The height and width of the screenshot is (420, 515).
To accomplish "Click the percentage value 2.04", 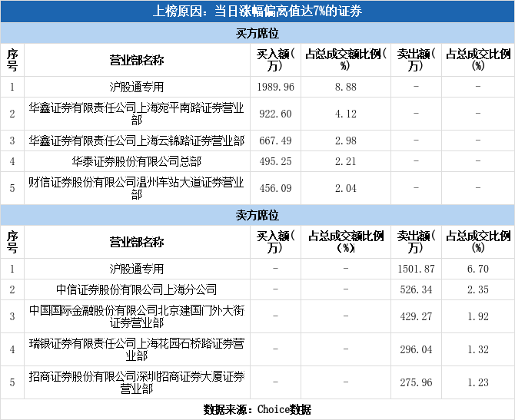I will (x=346, y=188).
